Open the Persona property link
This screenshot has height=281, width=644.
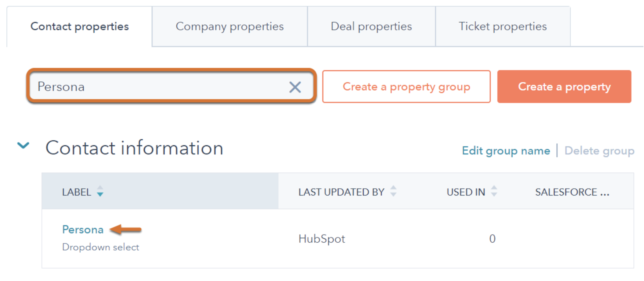[83, 230]
